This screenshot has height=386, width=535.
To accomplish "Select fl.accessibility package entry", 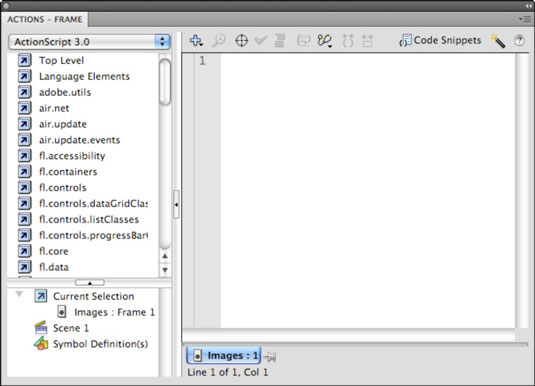I will click(x=72, y=156).
